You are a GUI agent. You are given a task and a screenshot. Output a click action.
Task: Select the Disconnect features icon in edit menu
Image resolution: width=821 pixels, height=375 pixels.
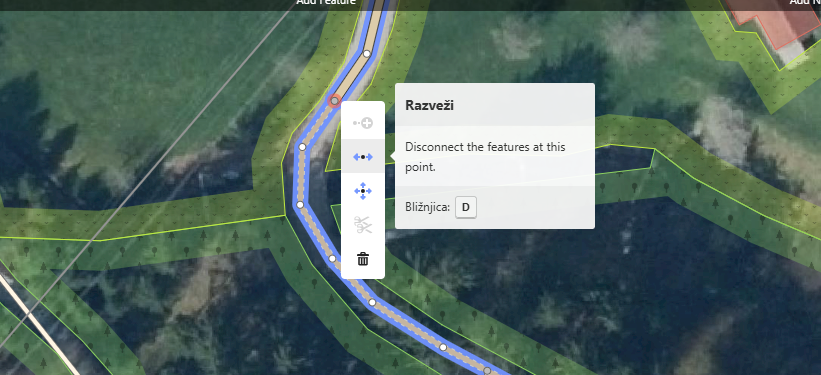[x=363, y=157]
